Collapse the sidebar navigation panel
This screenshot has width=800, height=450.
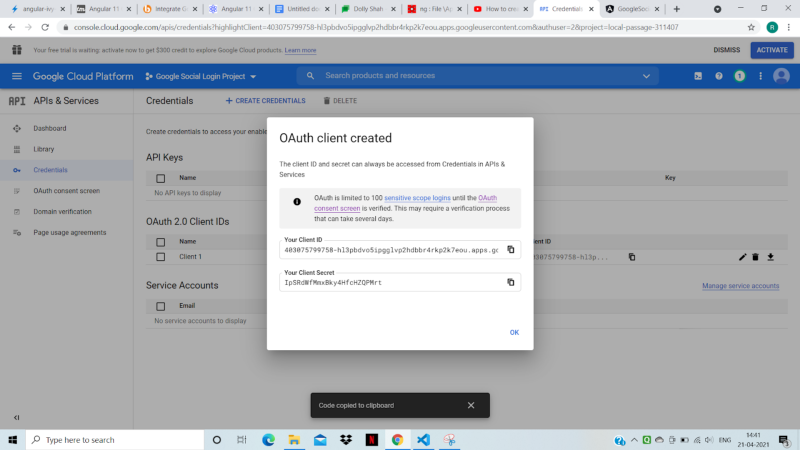coord(16,417)
